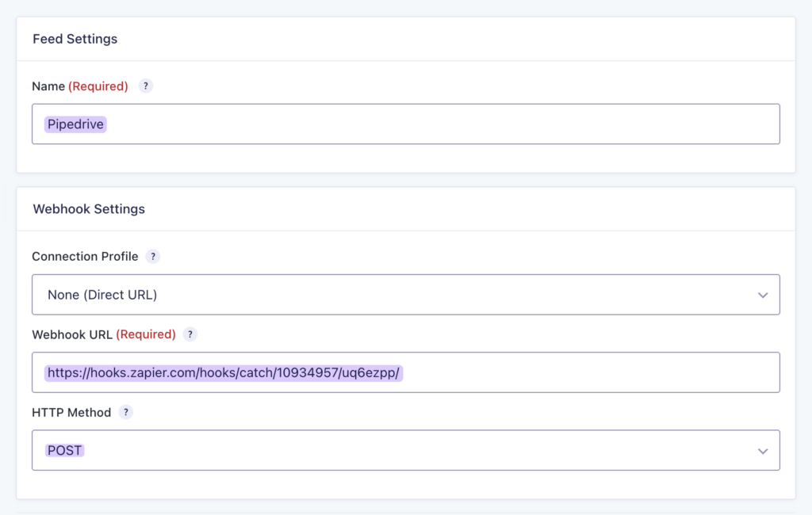Click the tooltip icon after Connection Profile label
Screen dimensions: 812x515
tap(152, 256)
